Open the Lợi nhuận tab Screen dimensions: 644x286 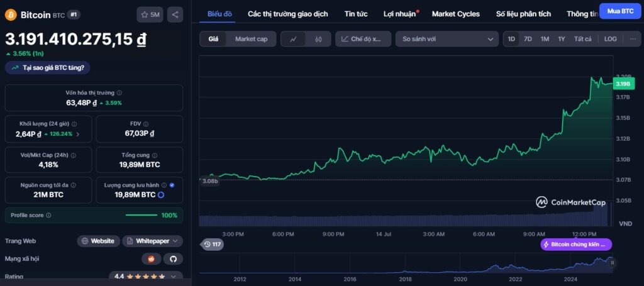pyautogui.click(x=399, y=14)
